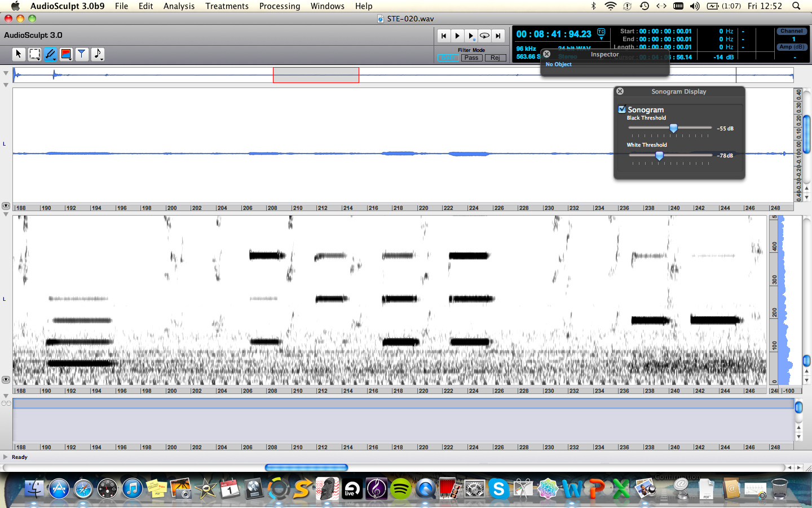Adjust the White Threshold slider

(x=659, y=155)
